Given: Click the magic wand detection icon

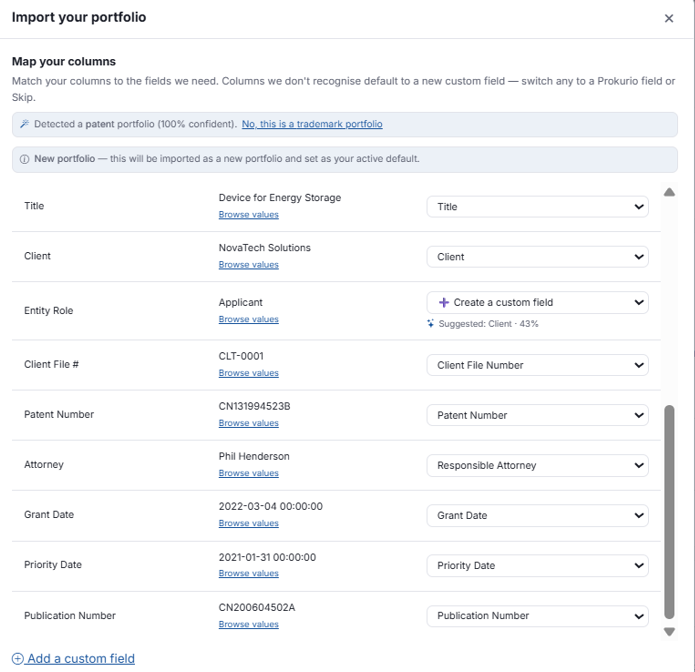Looking at the screenshot, I should [x=25, y=124].
